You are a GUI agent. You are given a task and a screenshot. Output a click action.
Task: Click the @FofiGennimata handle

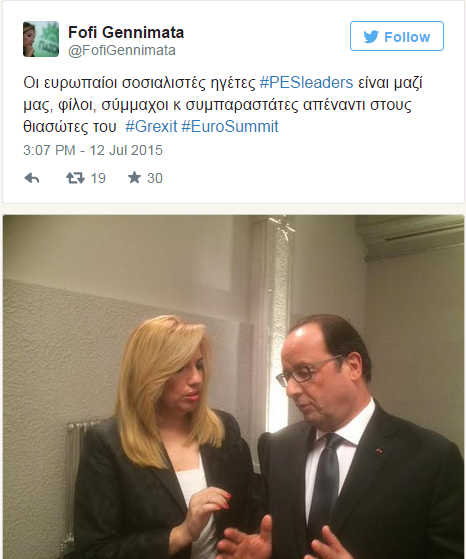[122, 50]
